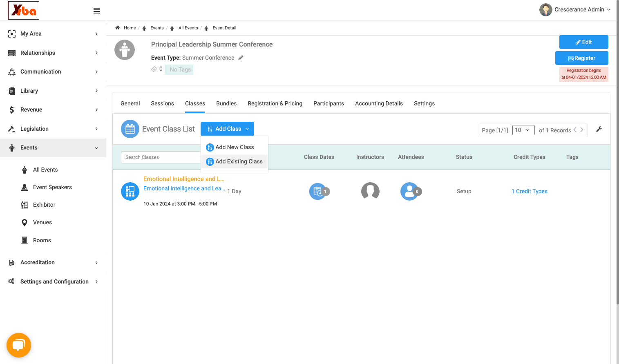Viewport: 619px width, 364px height.
Task: Open Event Speakers in sidebar
Action: point(52,187)
